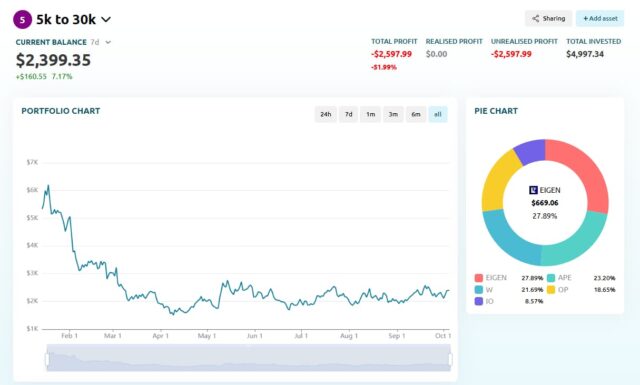Image resolution: width=640 pixels, height=385 pixels.
Task: Click the purple portfolio avatar icon
Action: (22, 20)
